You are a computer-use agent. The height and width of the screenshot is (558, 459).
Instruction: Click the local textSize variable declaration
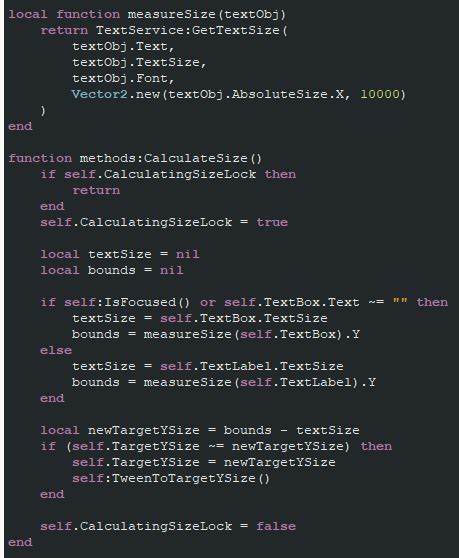pos(120,254)
